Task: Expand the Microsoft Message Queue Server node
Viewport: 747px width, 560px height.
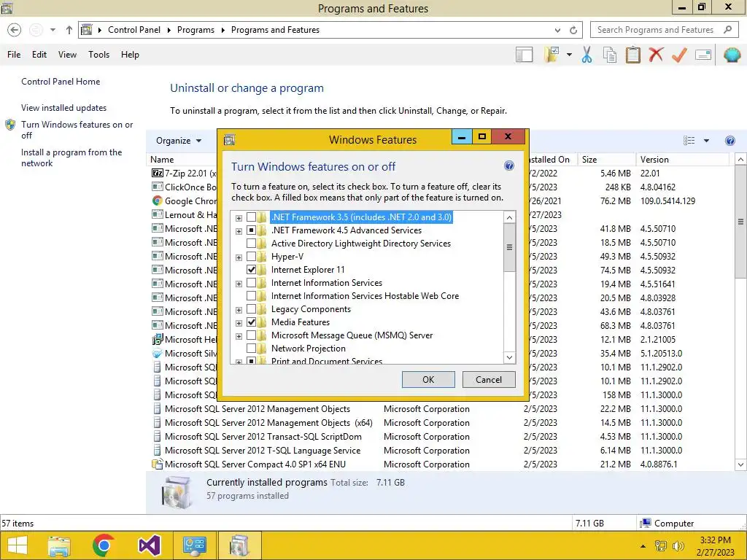Action: tap(239, 336)
